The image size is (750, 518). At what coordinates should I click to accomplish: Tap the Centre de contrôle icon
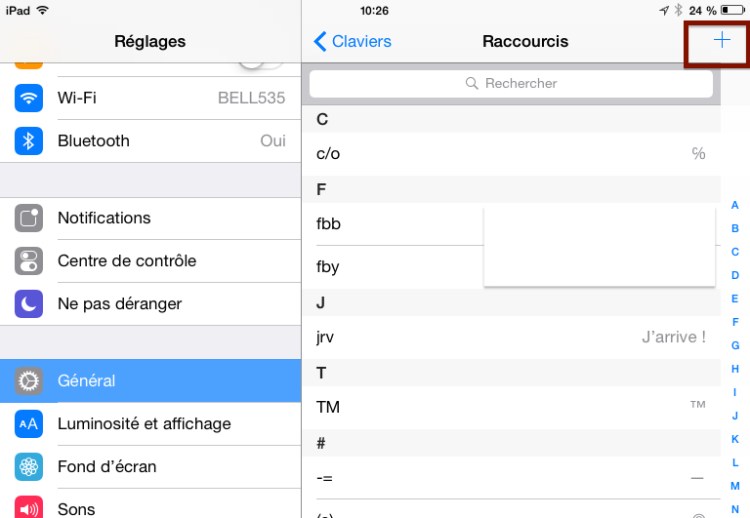click(x=29, y=261)
